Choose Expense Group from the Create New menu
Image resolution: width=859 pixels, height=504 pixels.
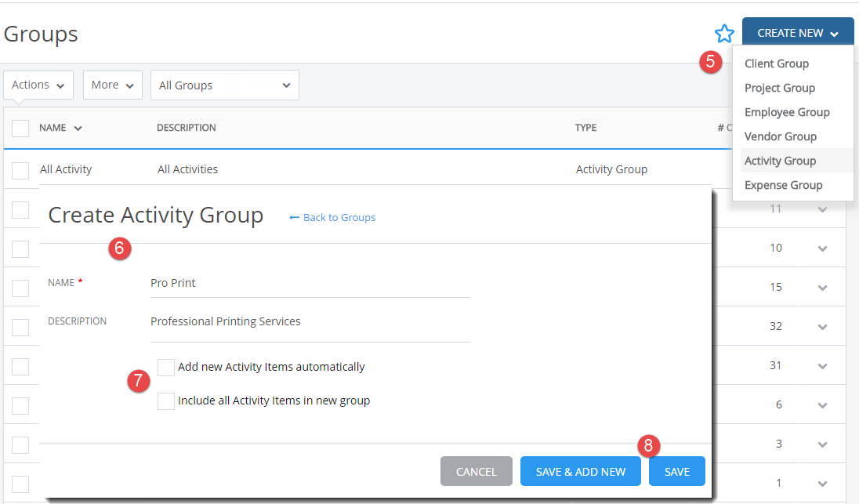point(784,185)
